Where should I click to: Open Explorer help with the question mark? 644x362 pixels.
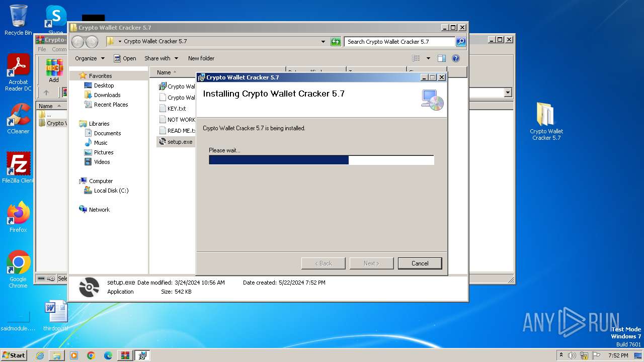(x=456, y=58)
